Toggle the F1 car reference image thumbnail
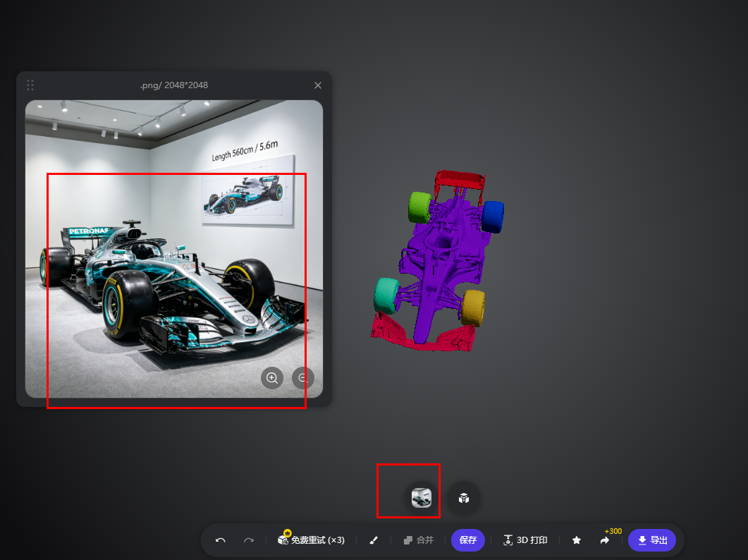The image size is (748, 560). pos(421,499)
